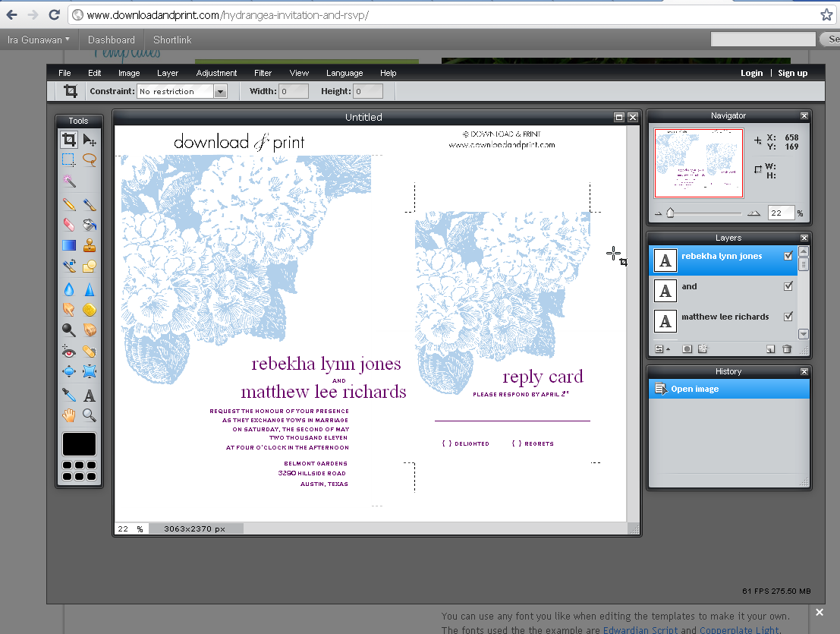Click the crop Width input field
The height and width of the screenshot is (634, 840).
(294, 92)
